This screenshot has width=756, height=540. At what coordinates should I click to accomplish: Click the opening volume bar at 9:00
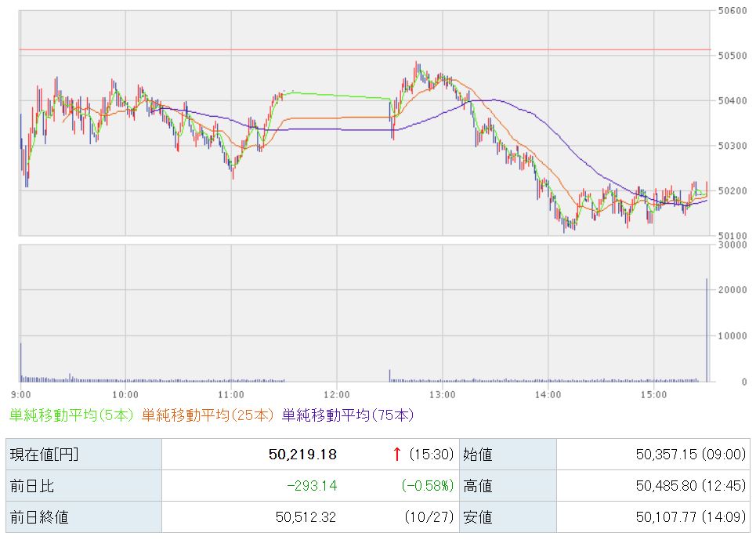pyautogui.click(x=21, y=362)
